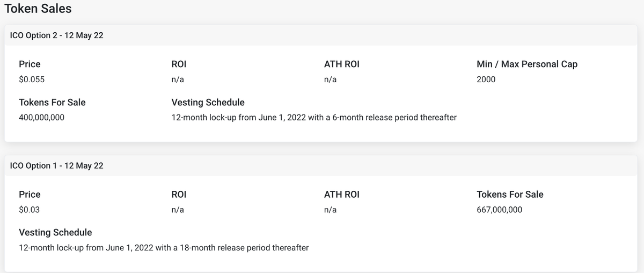
Task: Click ATH ROI label in ICO Option 1
Action: click(x=341, y=194)
